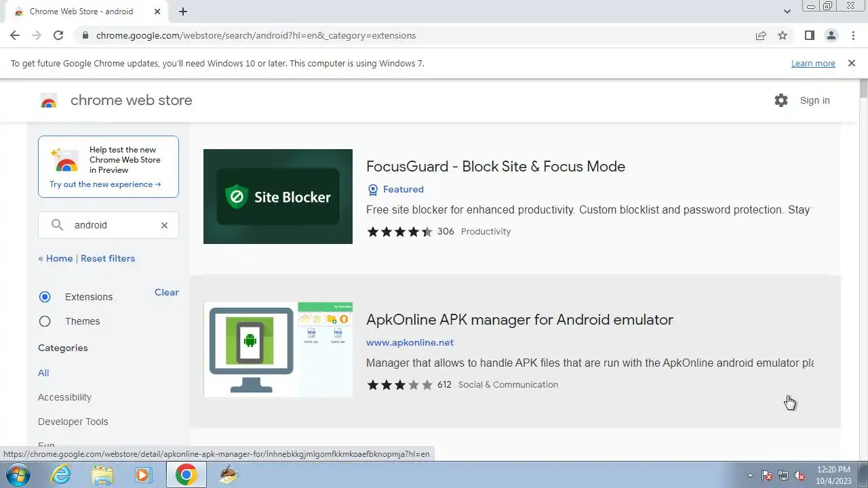Open the Site Blocker thumbnail
The width and height of the screenshot is (868, 488).
[x=278, y=197]
